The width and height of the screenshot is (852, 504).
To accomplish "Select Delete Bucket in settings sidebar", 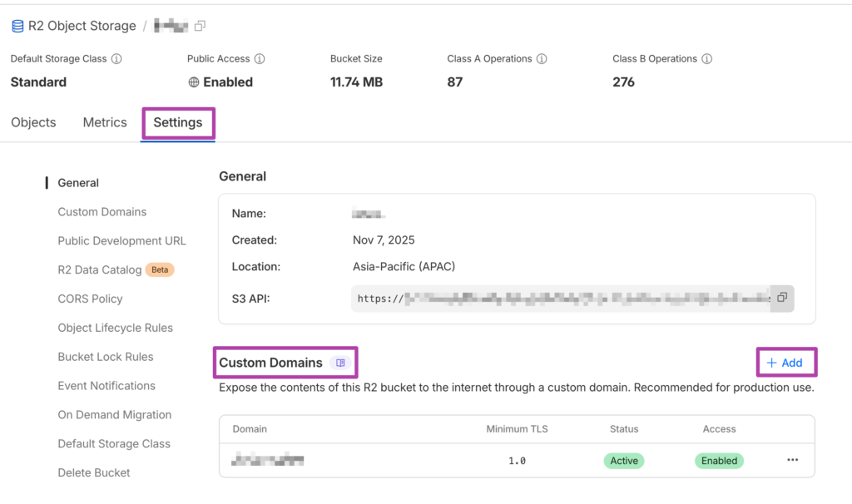I will [94, 472].
